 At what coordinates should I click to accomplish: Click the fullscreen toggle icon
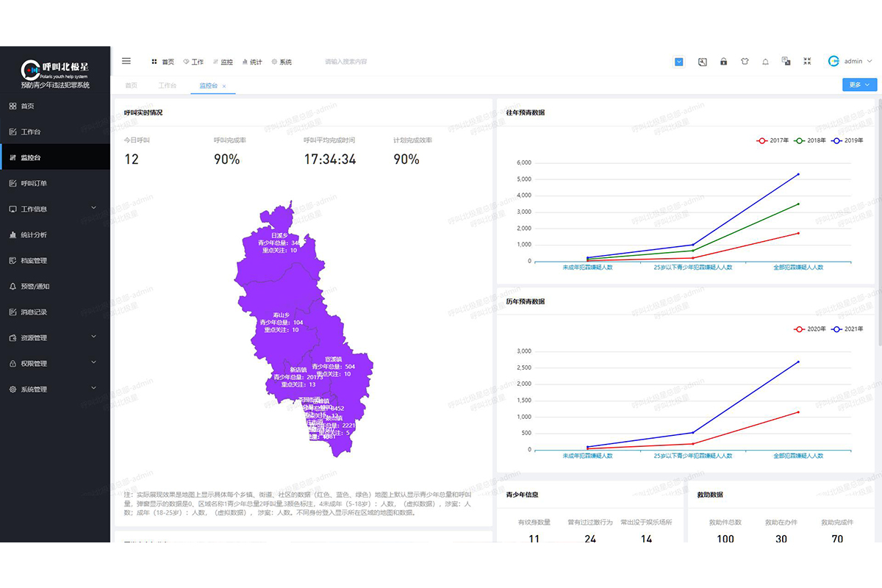pyautogui.click(x=807, y=62)
